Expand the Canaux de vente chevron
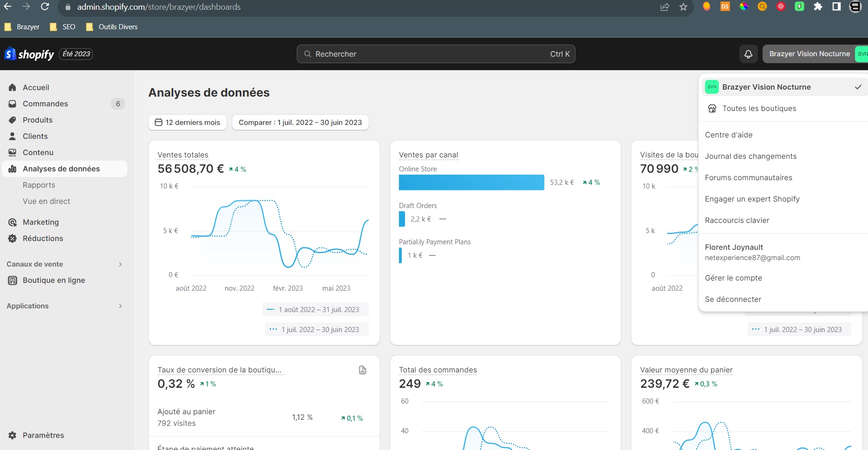The height and width of the screenshot is (450, 868). pyautogui.click(x=120, y=264)
